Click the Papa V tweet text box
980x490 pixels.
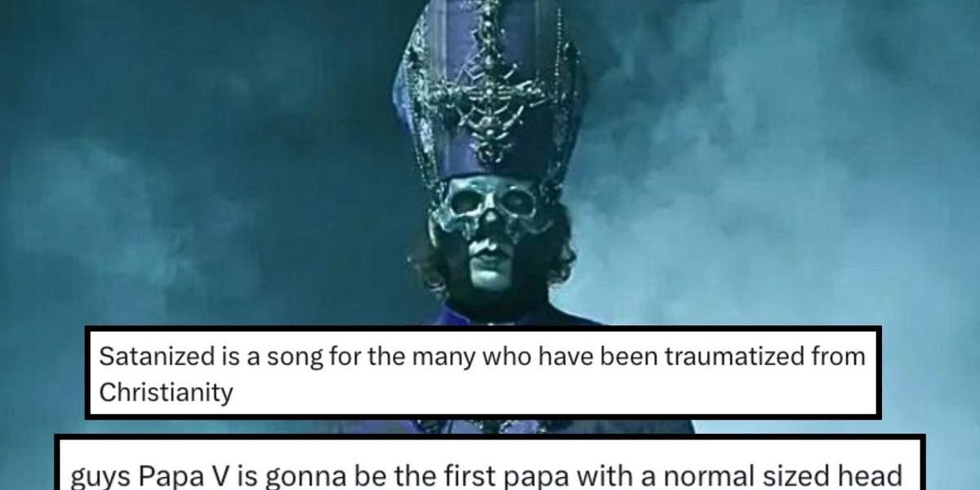pyautogui.click(x=489, y=462)
